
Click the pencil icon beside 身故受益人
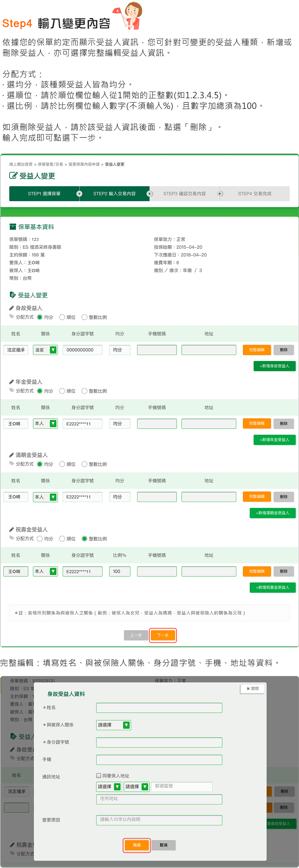click(x=12, y=308)
